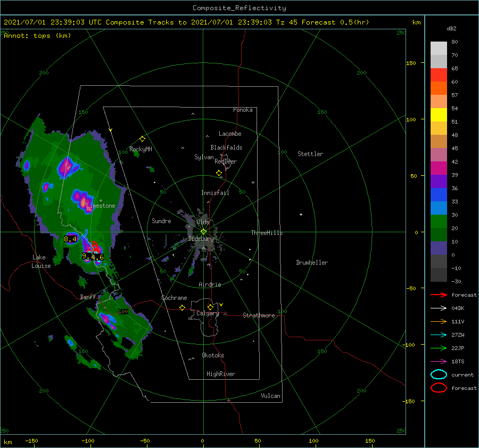The image size is (479, 448).
Task: Click the yellow diamond marker near RockyMH
Action: pos(142,139)
